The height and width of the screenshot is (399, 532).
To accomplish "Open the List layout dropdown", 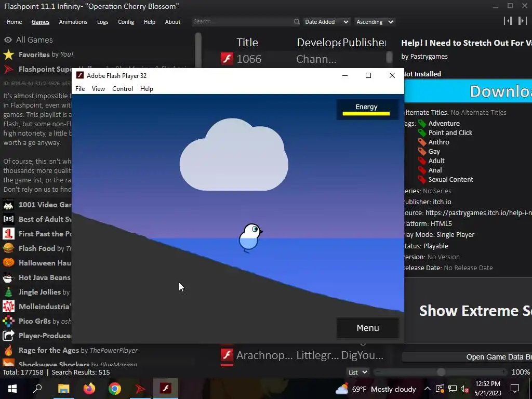I will click(357, 372).
